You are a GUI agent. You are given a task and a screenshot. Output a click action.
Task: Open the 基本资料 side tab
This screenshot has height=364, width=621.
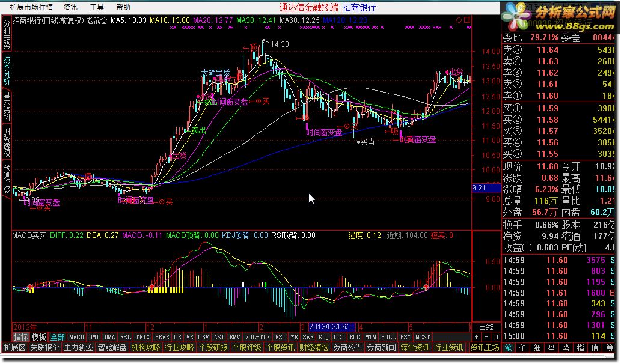pos(7,106)
